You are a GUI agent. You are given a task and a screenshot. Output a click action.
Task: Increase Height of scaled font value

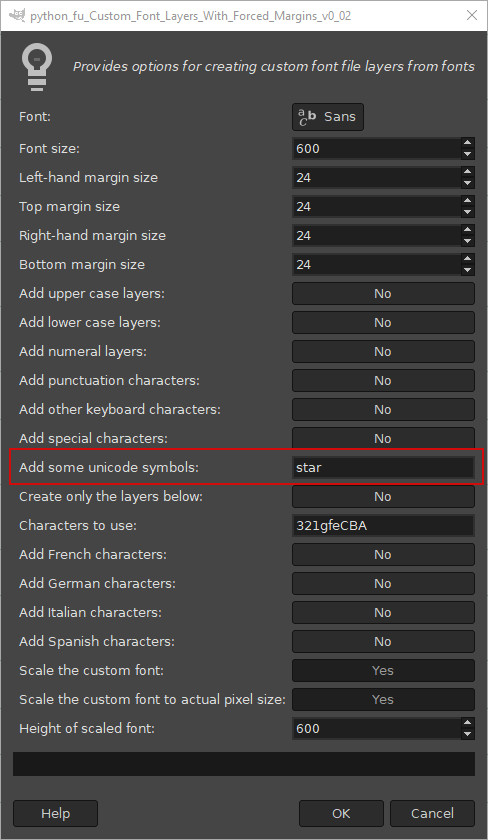(x=468, y=722)
